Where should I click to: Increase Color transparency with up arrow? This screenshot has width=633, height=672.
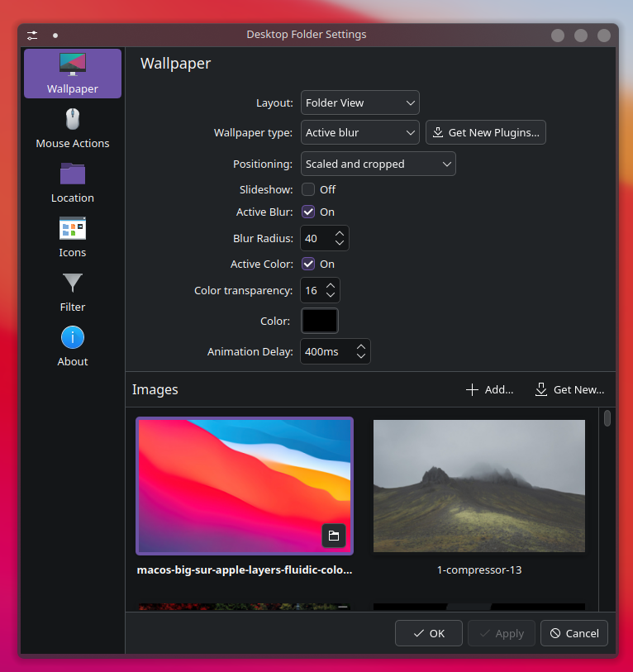pos(331,286)
